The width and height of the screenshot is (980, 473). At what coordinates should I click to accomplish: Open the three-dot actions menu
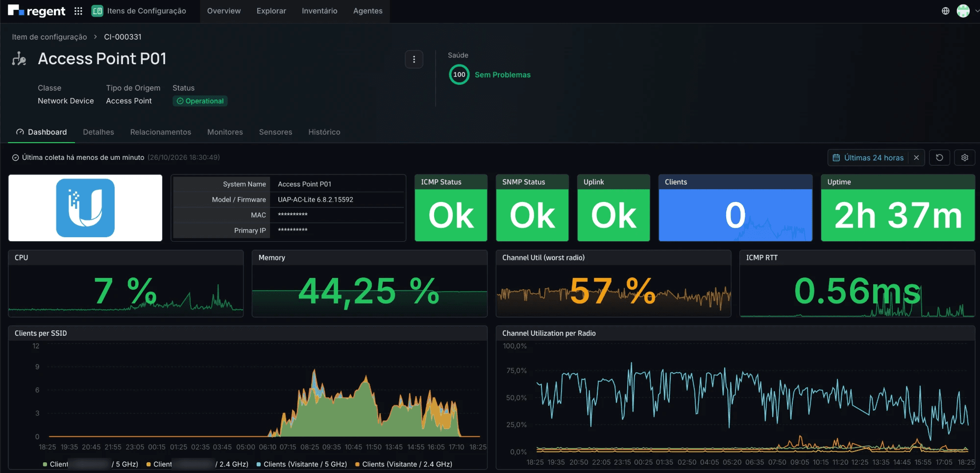[414, 59]
